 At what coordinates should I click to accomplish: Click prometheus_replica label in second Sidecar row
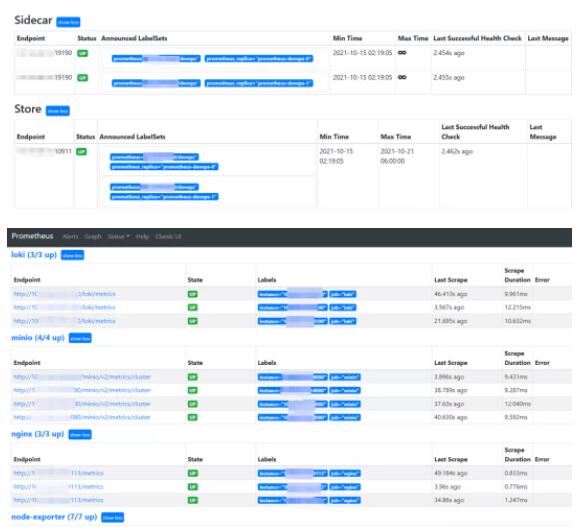[x=259, y=83]
